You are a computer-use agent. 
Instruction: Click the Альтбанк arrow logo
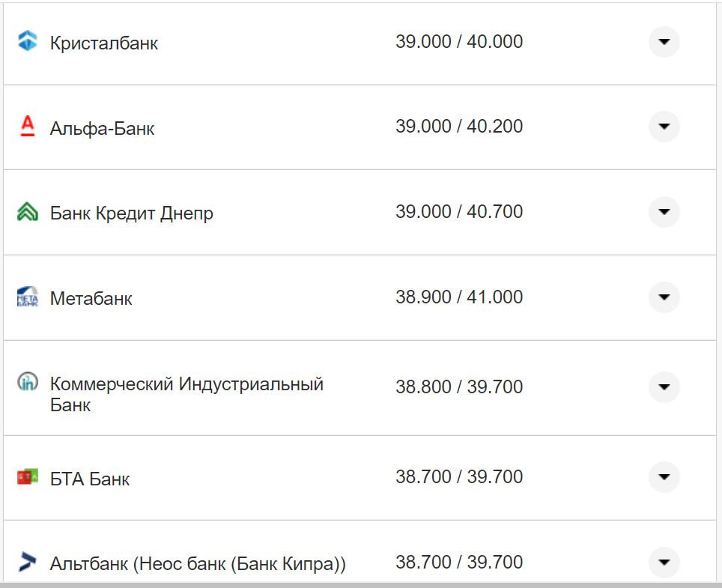coord(28,561)
